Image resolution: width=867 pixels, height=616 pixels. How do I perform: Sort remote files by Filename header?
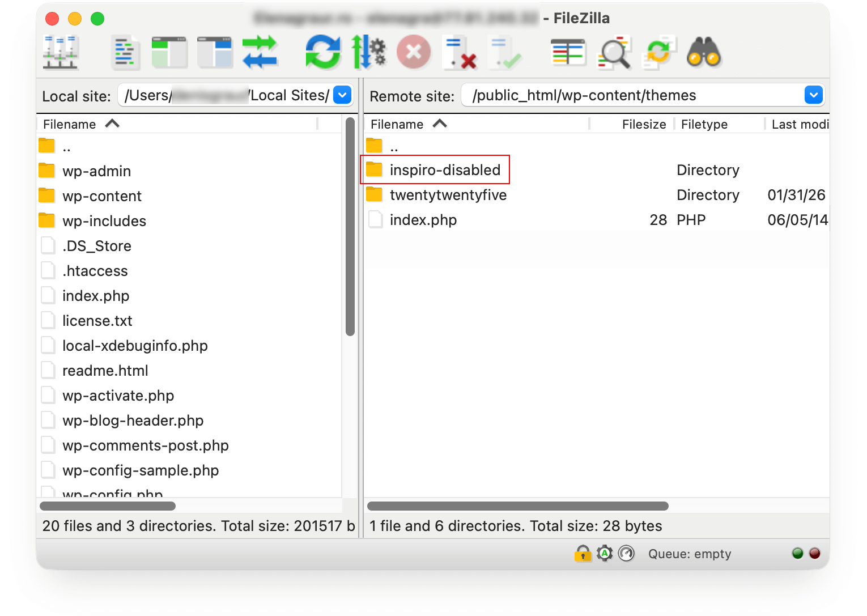coord(477,124)
